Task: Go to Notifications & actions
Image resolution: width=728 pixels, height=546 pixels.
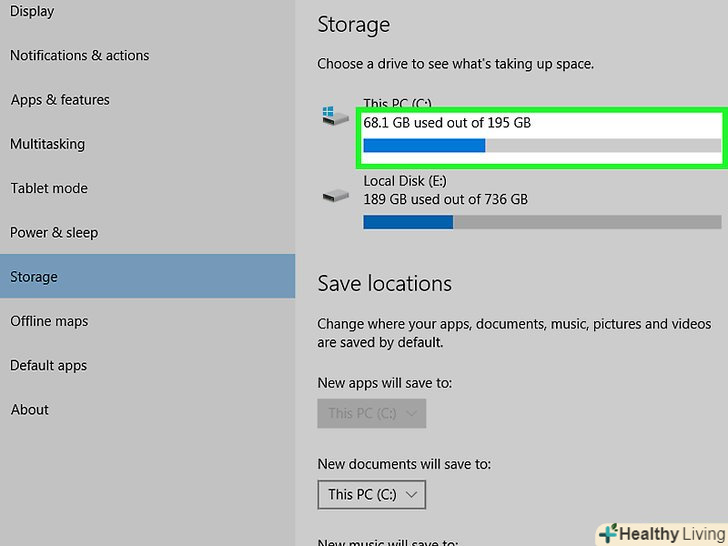Action: (79, 56)
